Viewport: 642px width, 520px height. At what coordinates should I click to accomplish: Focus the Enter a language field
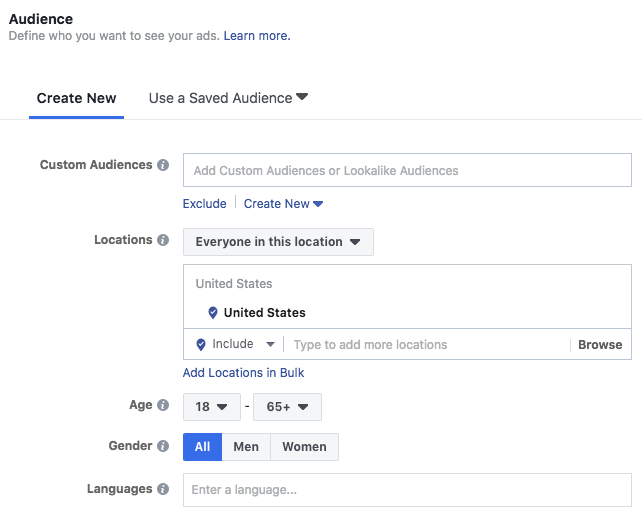click(407, 490)
